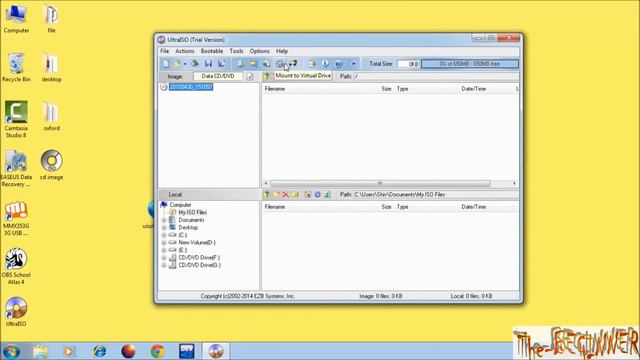This screenshot has height=360, width=640.
Task: Click the Burn CD/DVD Image toolbar icon
Action: click(x=293, y=64)
